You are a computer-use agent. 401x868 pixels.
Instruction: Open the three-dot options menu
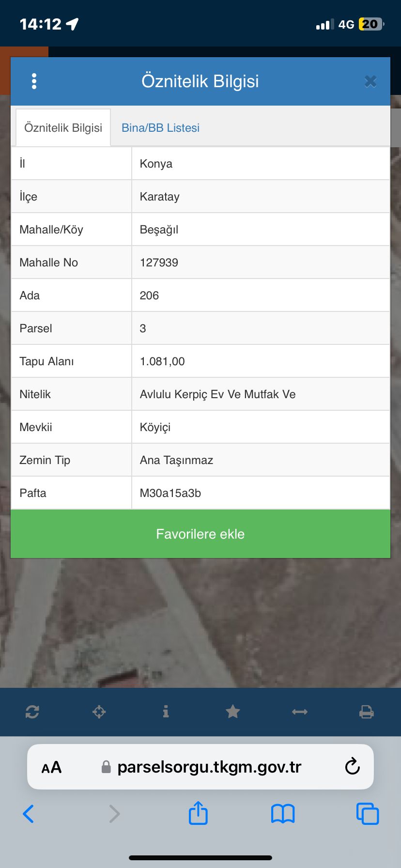pyautogui.click(x=34, y=81)
